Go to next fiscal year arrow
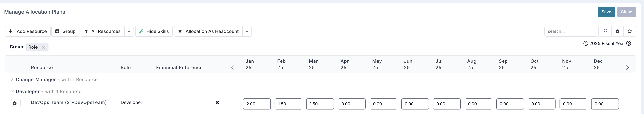The width and height of the screenshot is (644, 114). pyautogui.click(x=628, y=43)
